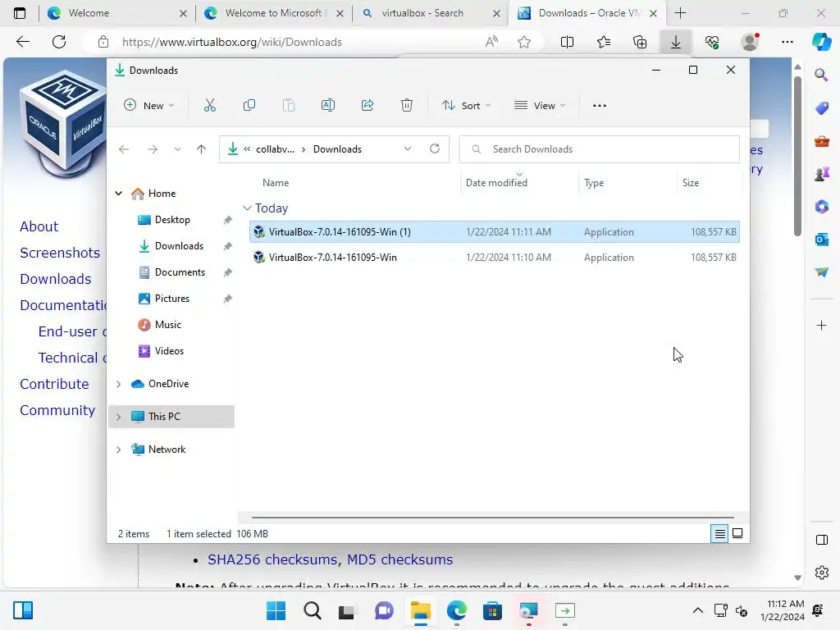Open File Explorer from the taskbar
The image size is (840, 630).
tap(421, 610)
